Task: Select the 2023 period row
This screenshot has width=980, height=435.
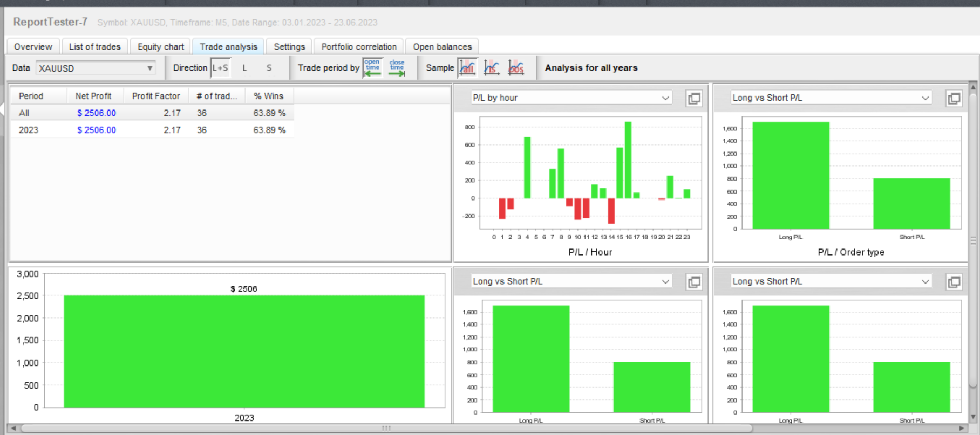Action: coord(152,130)
